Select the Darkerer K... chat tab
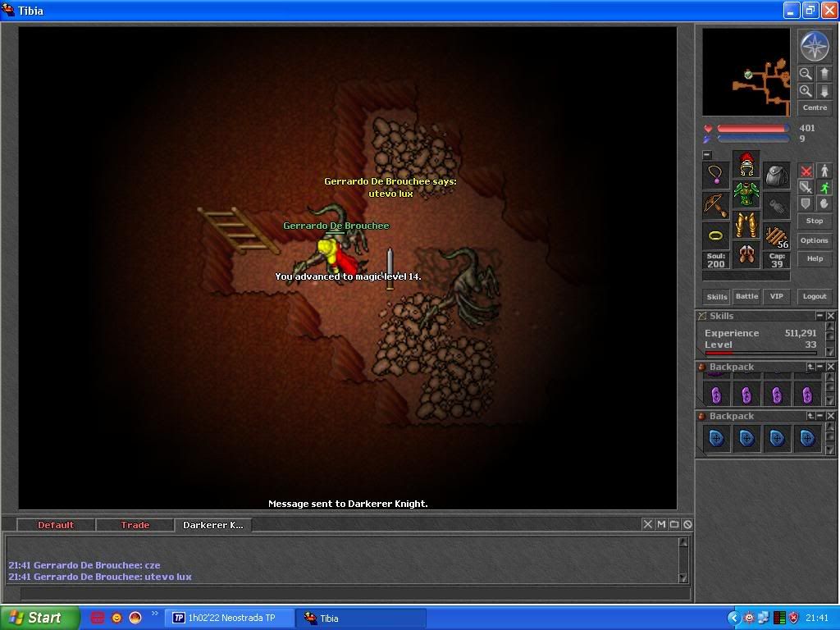Screen dimensions: 840x630 (x=212, y=525)
